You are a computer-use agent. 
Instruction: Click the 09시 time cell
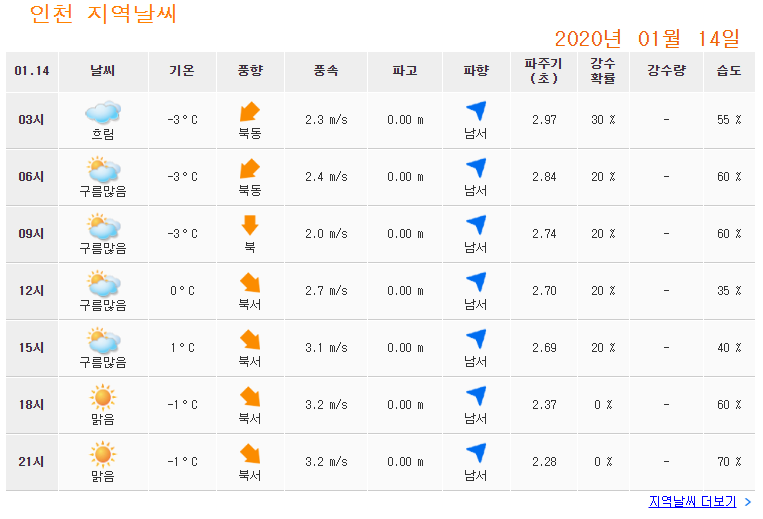32,234
